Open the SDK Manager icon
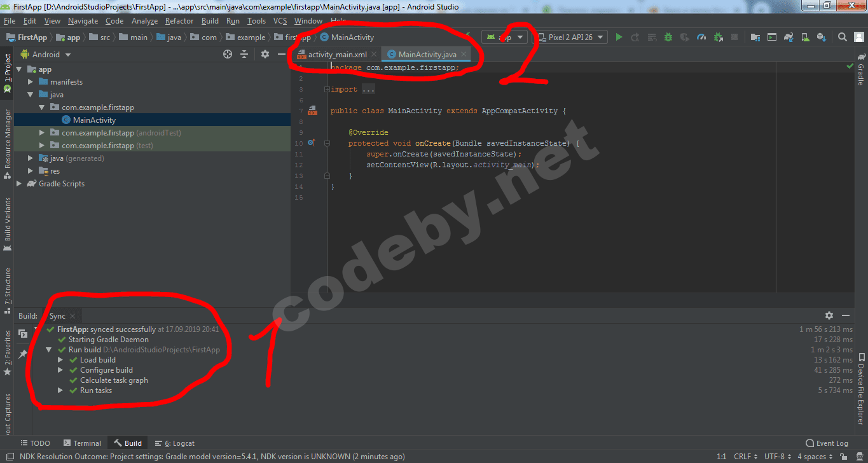 point(821,38)
